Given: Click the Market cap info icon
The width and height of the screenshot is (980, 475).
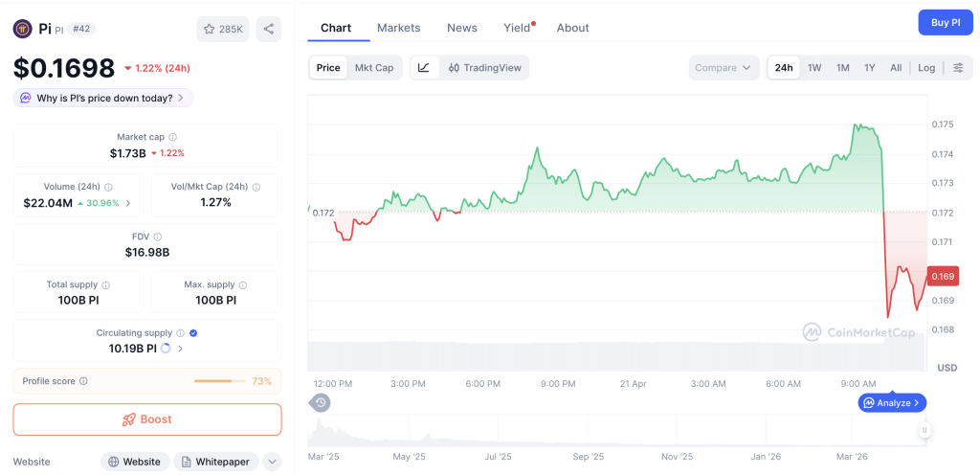Looking at the screenshot, I should pyautogui.click(x=172, y=138).
